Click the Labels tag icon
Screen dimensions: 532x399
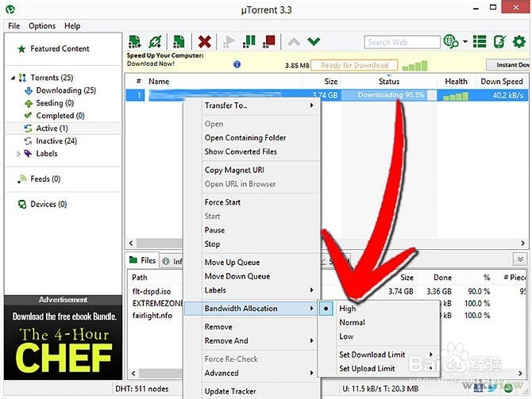point(28,154)
